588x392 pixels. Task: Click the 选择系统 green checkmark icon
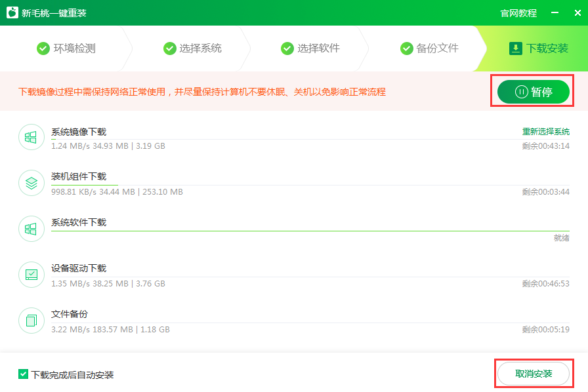pos(170,49)
